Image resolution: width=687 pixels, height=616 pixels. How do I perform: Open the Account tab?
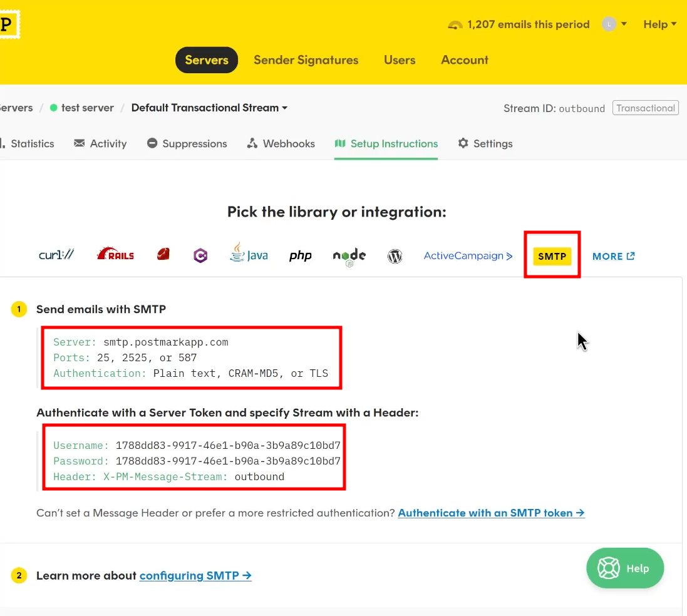click(465, 60)
